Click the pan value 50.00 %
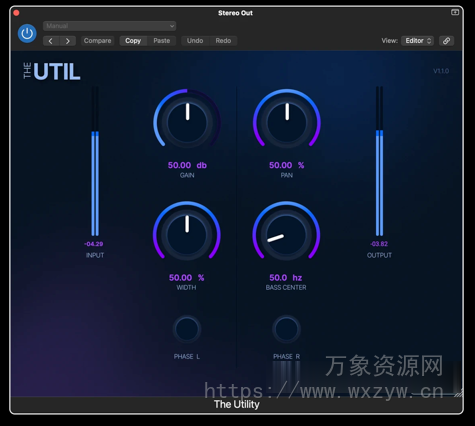Image resolution: width=475 pixels, height=426 pixels. 287,165
